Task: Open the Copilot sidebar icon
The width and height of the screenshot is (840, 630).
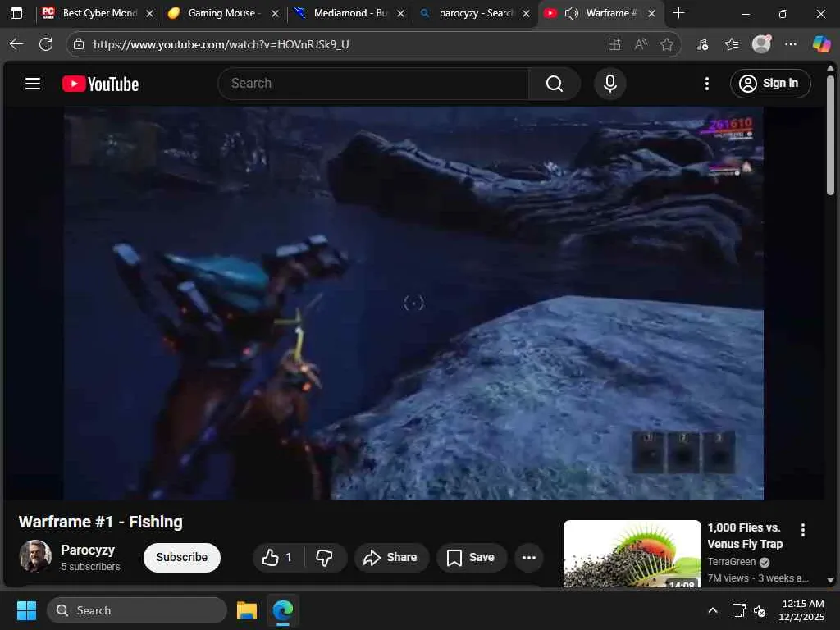Action: tap(821, 44)
